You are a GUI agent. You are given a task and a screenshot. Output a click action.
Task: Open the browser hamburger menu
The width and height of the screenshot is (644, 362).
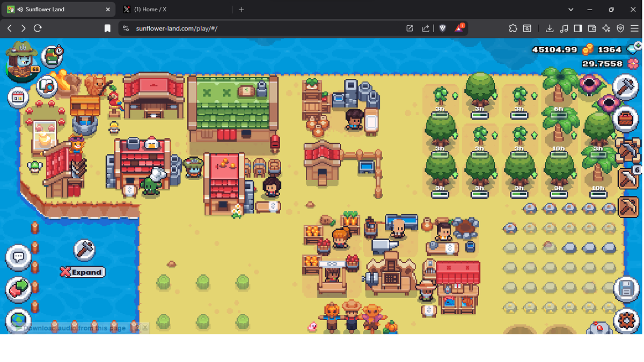coord(635,28)
